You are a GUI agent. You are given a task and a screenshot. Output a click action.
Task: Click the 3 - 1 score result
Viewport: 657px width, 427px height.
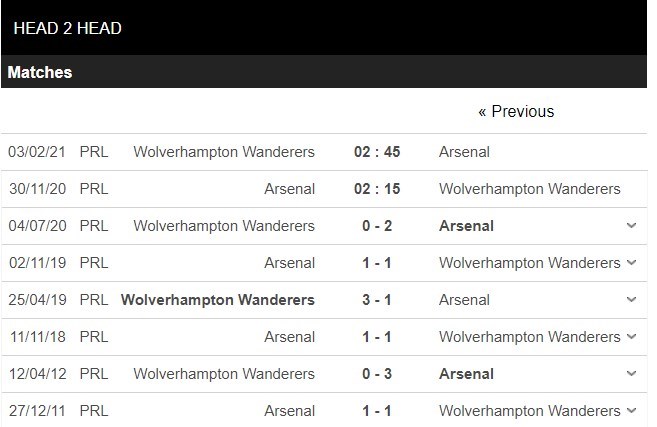[377, 300]
